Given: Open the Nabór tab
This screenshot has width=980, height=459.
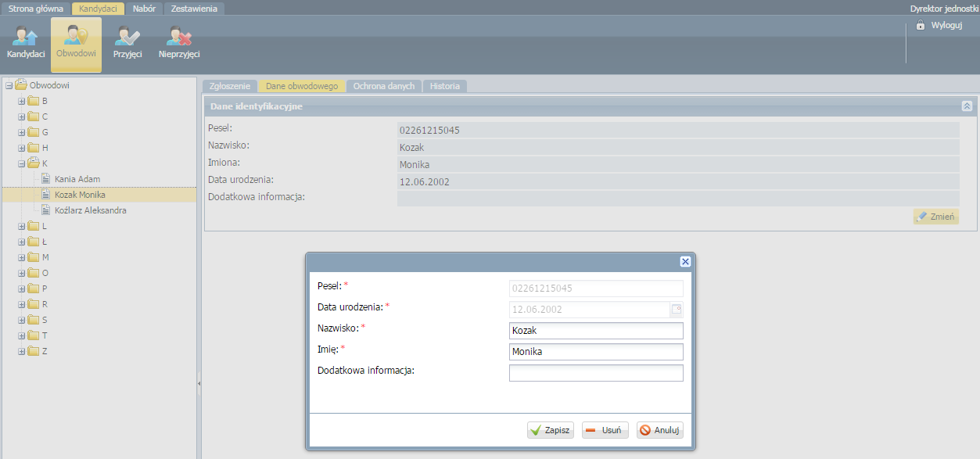Looking at the screenshot, I should click(x=144, y=9).
